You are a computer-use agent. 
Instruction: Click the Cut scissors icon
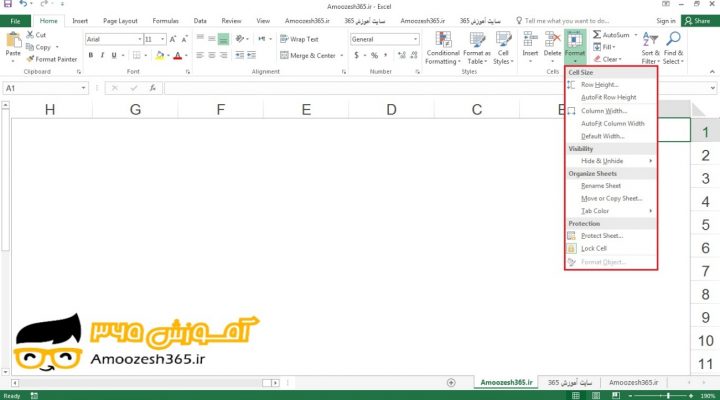pos(30,34)
